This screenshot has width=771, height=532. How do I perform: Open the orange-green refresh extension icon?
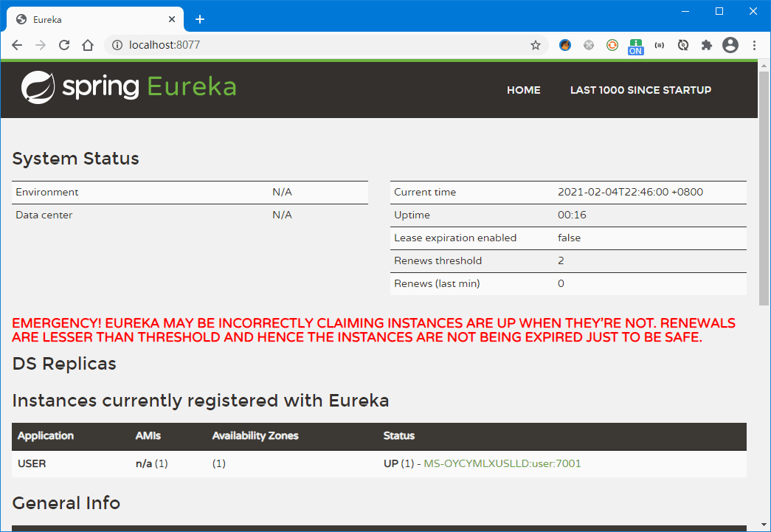click(x=612, y=45)
